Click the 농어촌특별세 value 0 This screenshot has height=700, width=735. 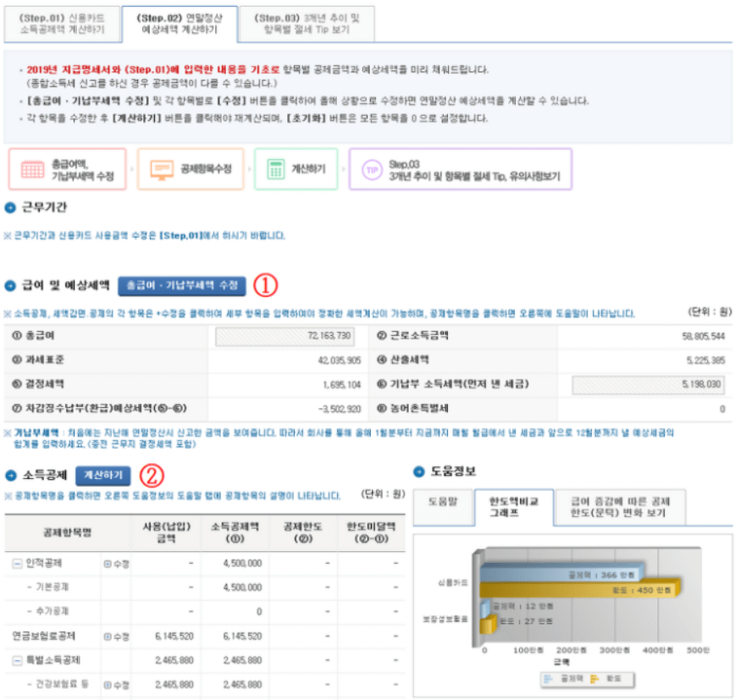pyautogui.click(x=722, y=409)
